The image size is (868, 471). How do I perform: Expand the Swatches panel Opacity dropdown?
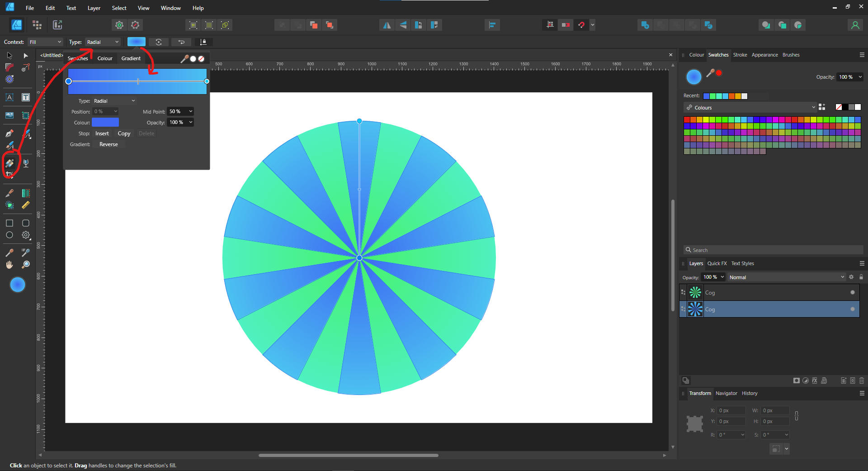tap(860, 77)
